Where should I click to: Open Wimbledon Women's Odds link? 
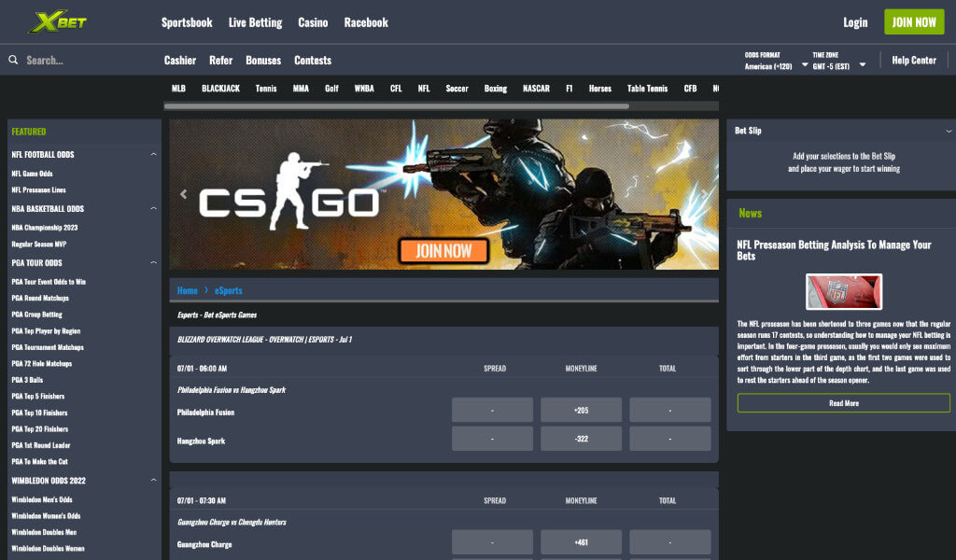point(46,516)
